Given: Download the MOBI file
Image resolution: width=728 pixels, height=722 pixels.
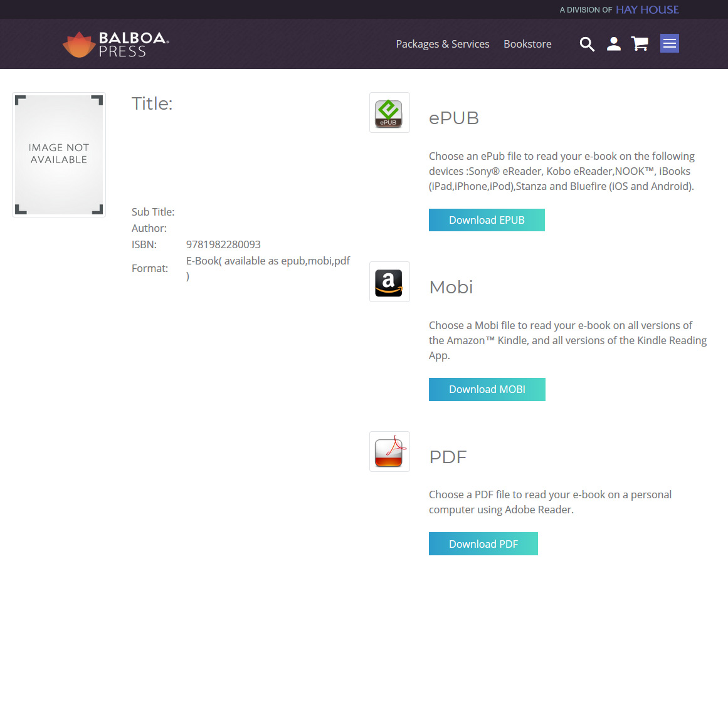Looking at the screenshot, I should (x=487, y=389).
